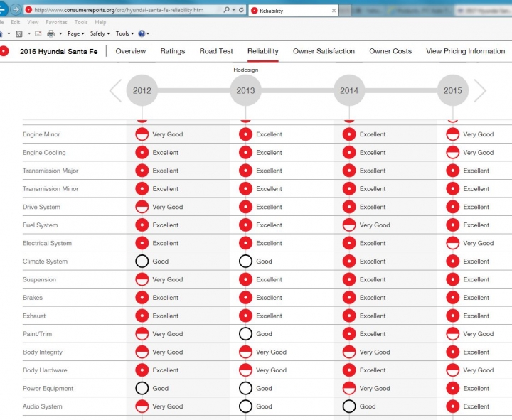Click the browser forward arrow button

[16, 9]
